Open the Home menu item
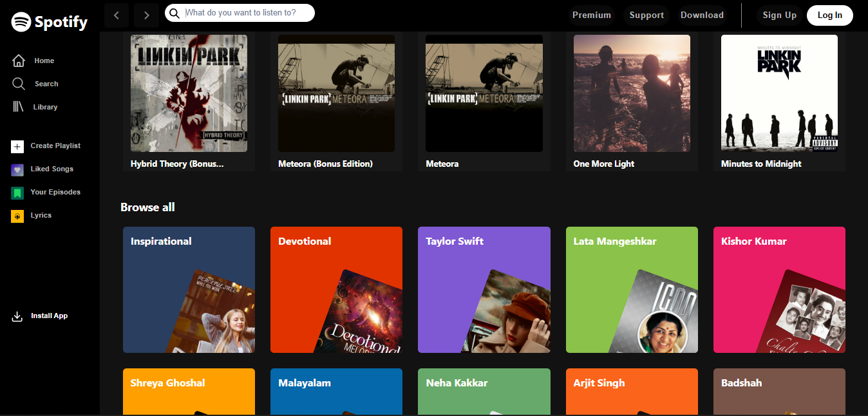Viewport: 868px width, 416px height. click(x=44, y=61)
